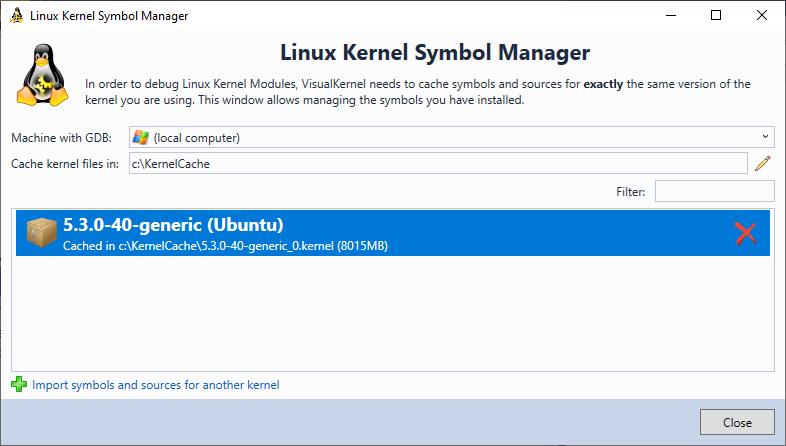Screen dimensions: 786x446
Task: Click the Cache kernel files path field
Action: [438, 163]
